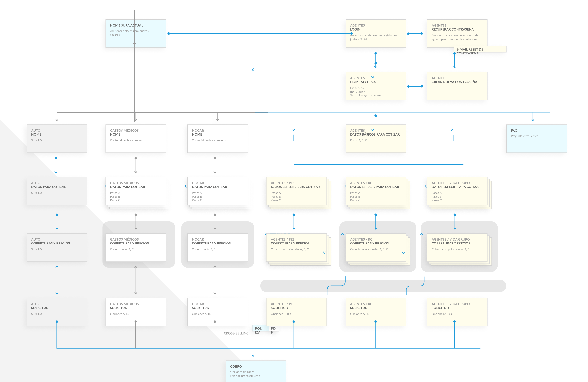
Task: Select the AGENTES DATOS BÁSICOS PARA COTIZAR card
Action: pos(375,139)
